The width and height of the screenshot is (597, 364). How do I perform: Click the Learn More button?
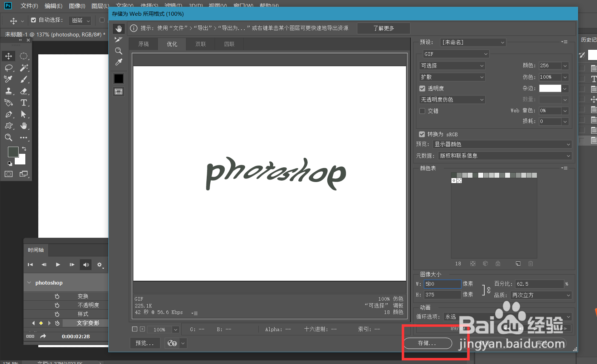click(x=383, y=28)
